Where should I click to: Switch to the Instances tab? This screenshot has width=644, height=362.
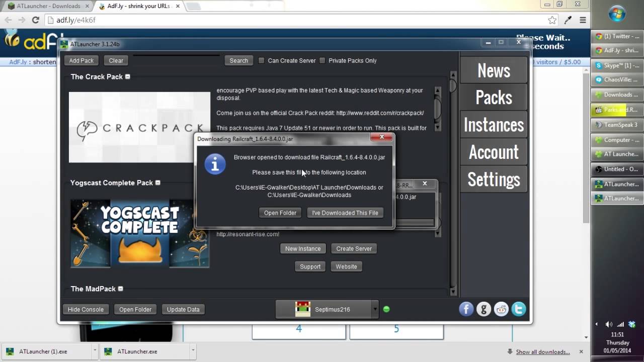click(x=494, y=125)
